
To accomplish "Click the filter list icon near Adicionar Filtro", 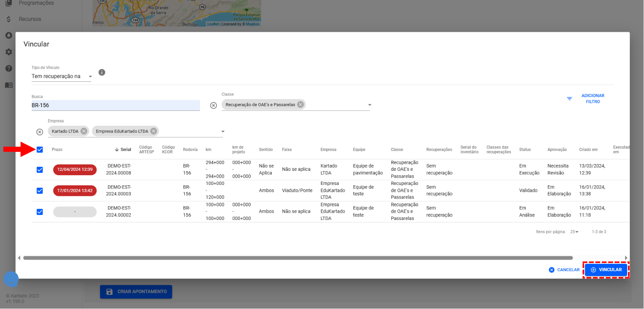I will coord(569,99).
